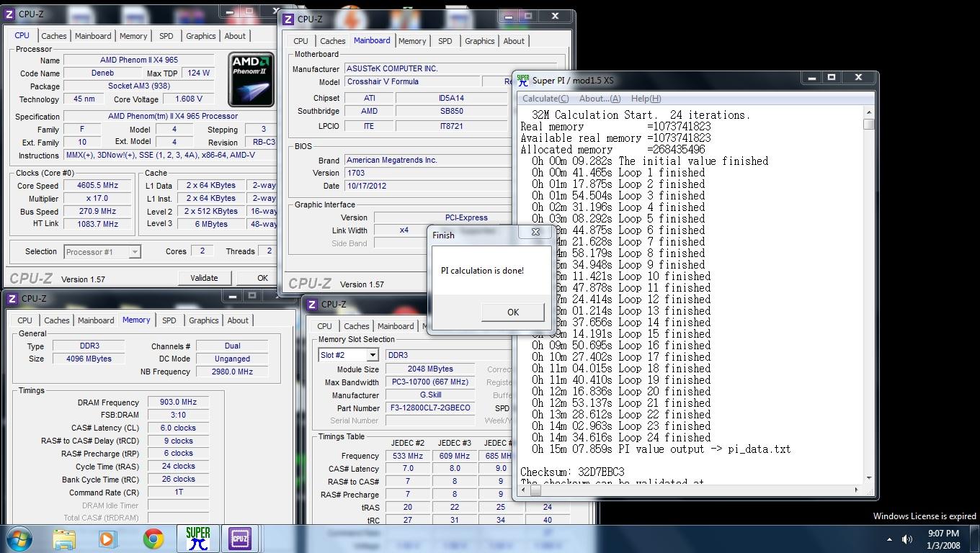Screen dimensions: 980x553
Task: Click OK in the Finish dialog
Action: [512, 312]
